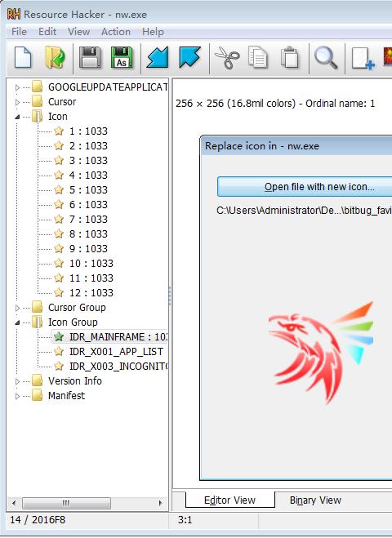This screenshot has width=392, height=538.
Task: Expand the Version Info node
Action: pyautogui.click(x=17, y=381)
